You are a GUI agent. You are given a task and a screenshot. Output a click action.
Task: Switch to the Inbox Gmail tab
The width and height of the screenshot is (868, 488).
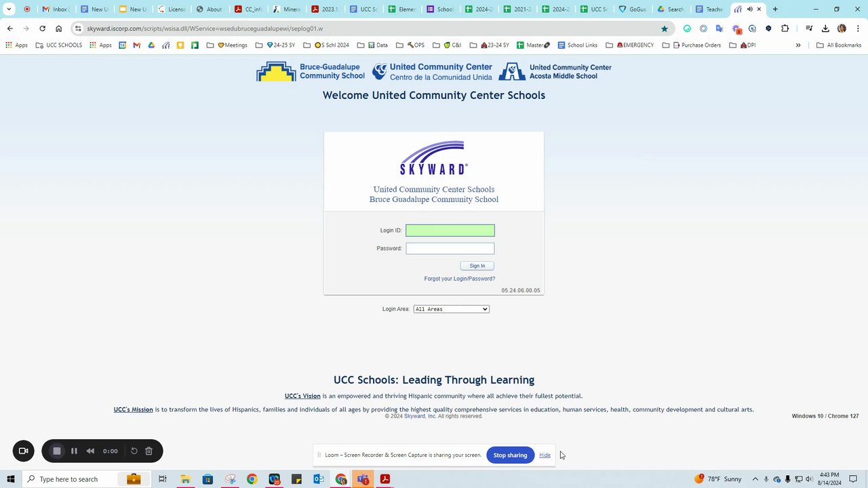[56, 9]
